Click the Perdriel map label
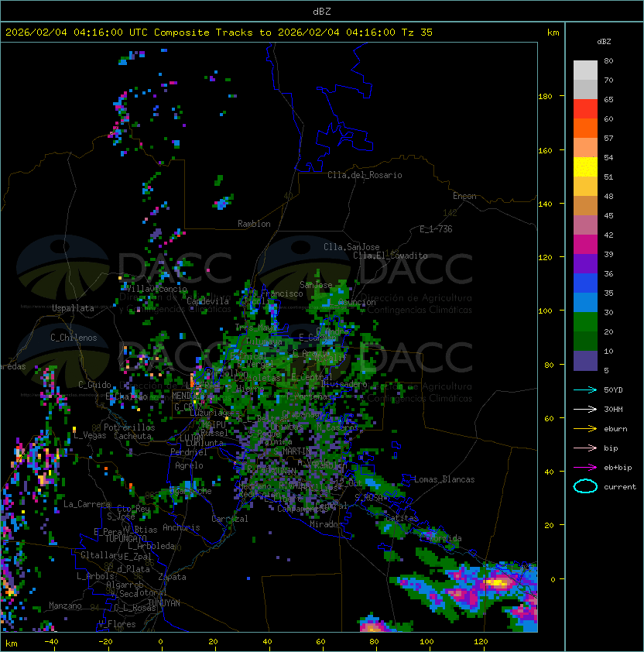 coord(188,452)
